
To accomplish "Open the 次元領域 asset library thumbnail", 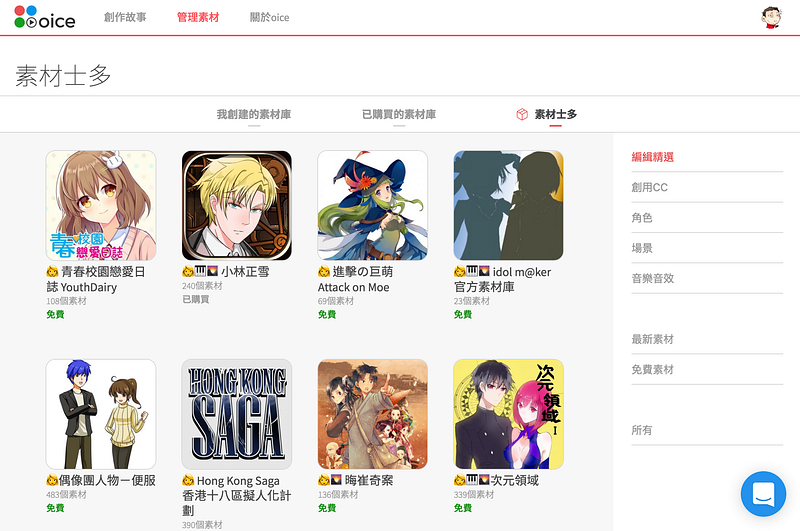I will coord(509,414).
